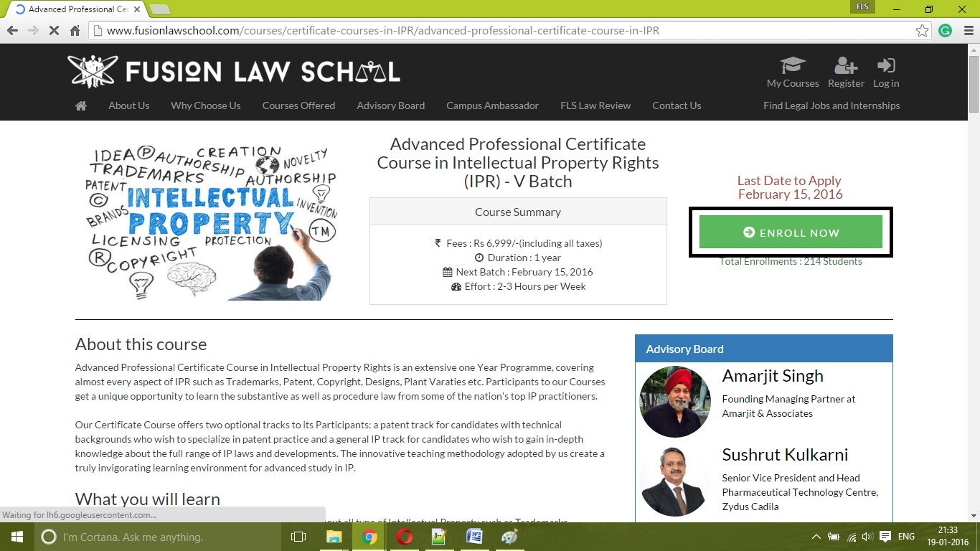Click the Sushrut Kulkarni name heading

point(785,455)
